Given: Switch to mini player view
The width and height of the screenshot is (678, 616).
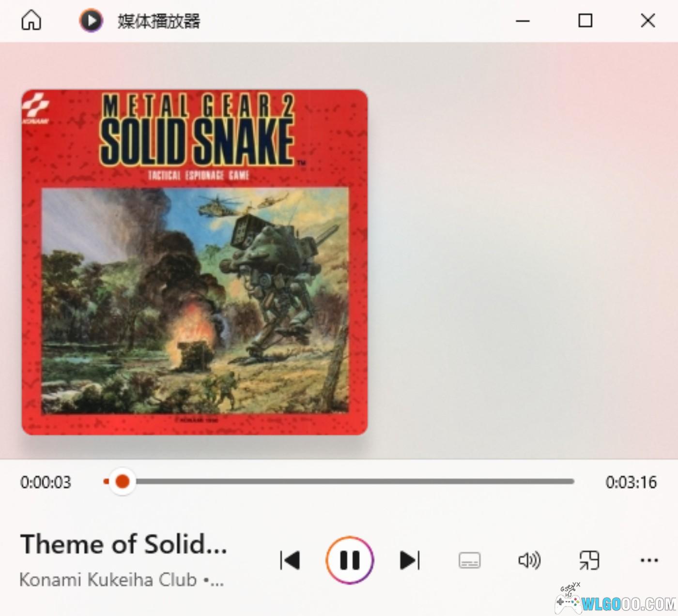Looking at the screenshot, I should [589, 560].
